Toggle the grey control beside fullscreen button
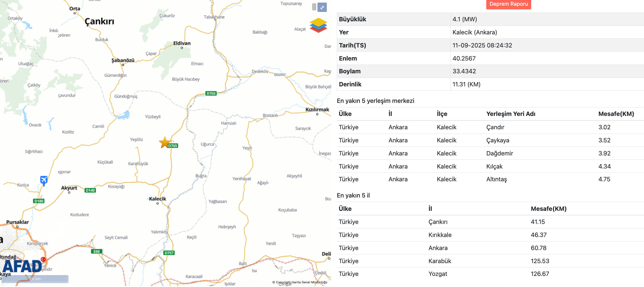The width and height of the screenshot is (644, 287). (x=314, y=7)
